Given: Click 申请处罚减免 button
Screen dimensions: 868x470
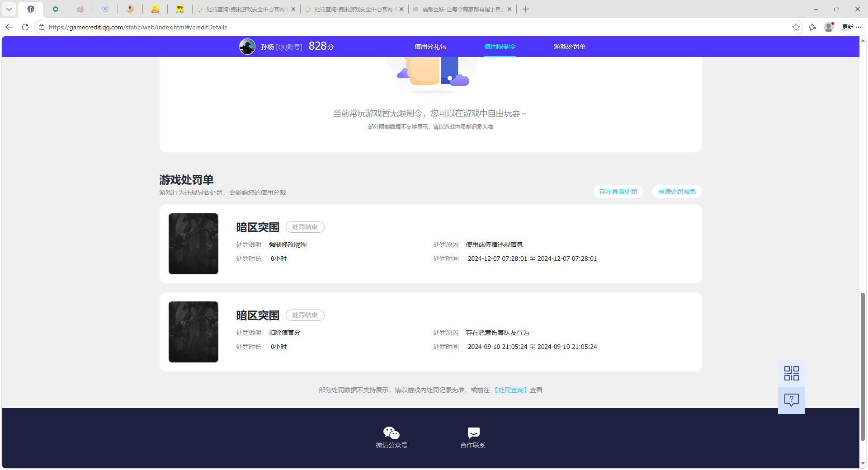Looking at the screenshot, I should point(677,192).
